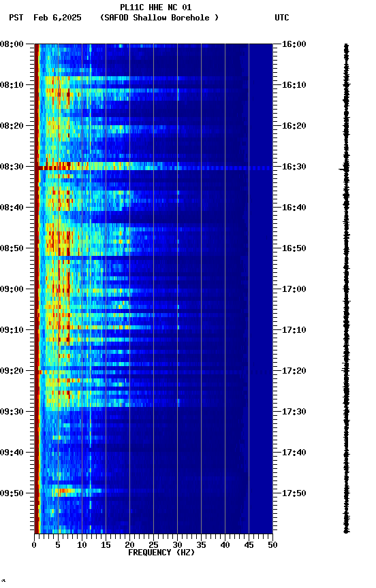The height and width of the screenshot is (588, 376).
Task: Click the 17:20 UTC time label
Action: coord(294,372)
